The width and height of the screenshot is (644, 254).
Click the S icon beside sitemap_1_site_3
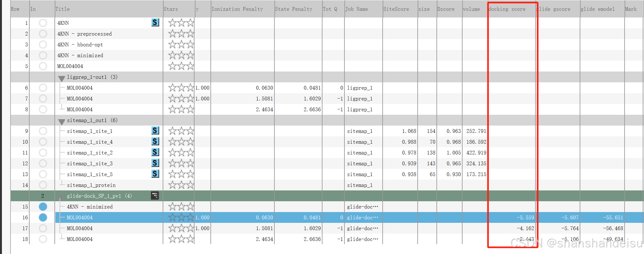pos(155,163)
